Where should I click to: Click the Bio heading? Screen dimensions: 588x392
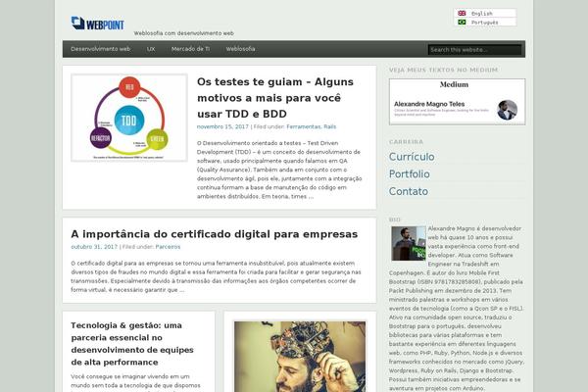[x=395, y=220]
